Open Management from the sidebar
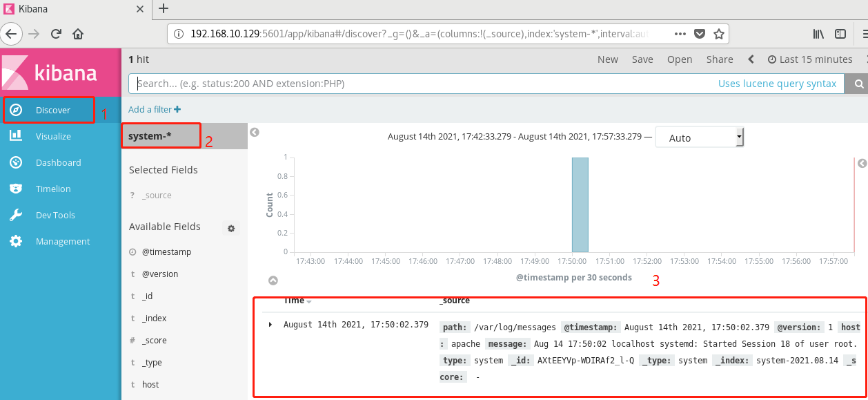Screen dimensions: 868x400 pyautogui.click(x=63, y=241)
